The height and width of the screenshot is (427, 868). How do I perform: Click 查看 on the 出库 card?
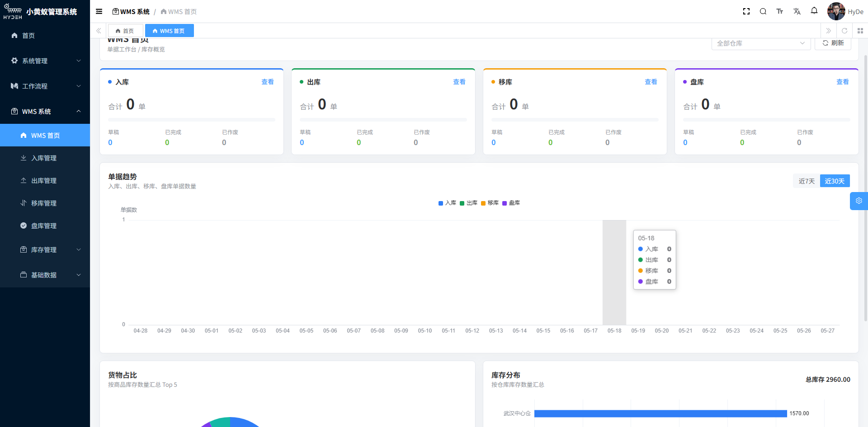click(x=459, y=82)
